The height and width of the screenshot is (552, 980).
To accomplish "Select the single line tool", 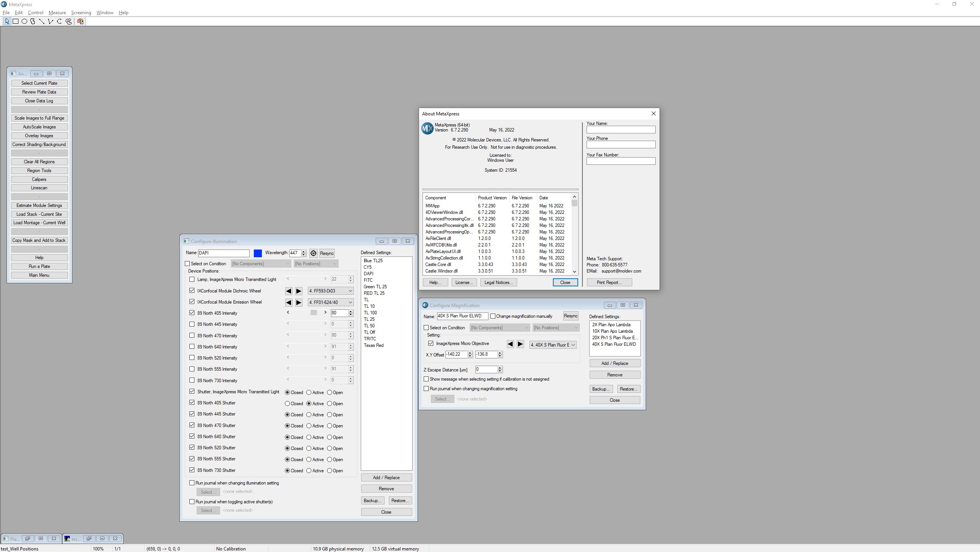I will tap(42, 21).
